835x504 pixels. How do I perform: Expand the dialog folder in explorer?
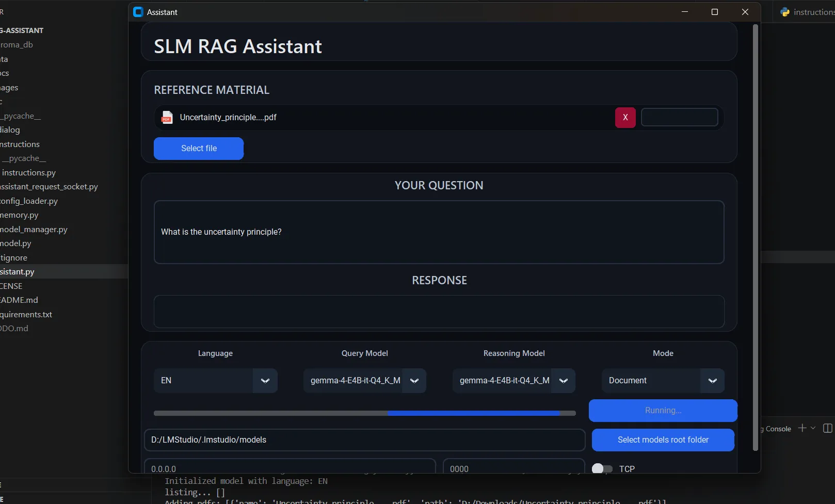click(x=10, y=130)
